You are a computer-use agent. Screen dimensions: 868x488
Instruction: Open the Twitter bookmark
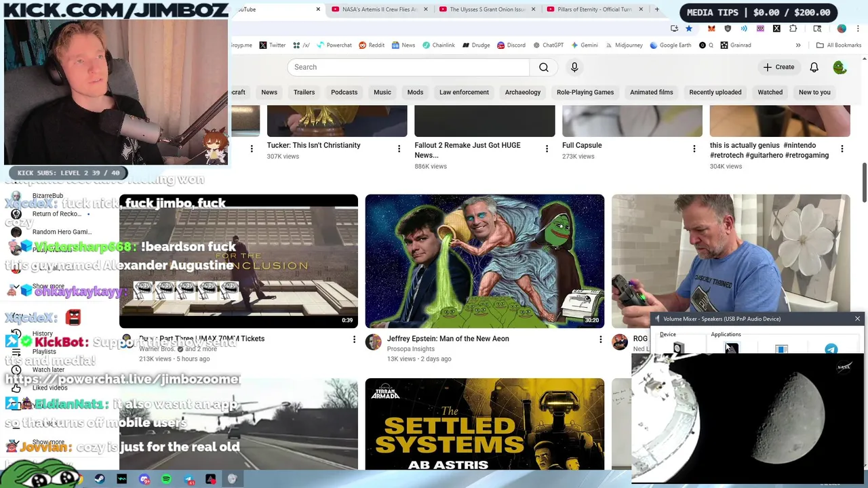(x=273, y=45)
